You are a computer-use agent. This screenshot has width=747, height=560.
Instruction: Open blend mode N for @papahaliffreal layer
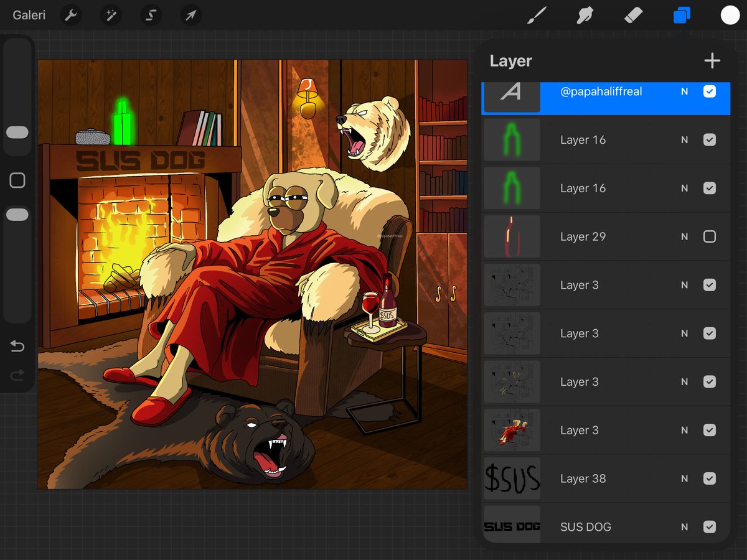[x=685, y=91]
